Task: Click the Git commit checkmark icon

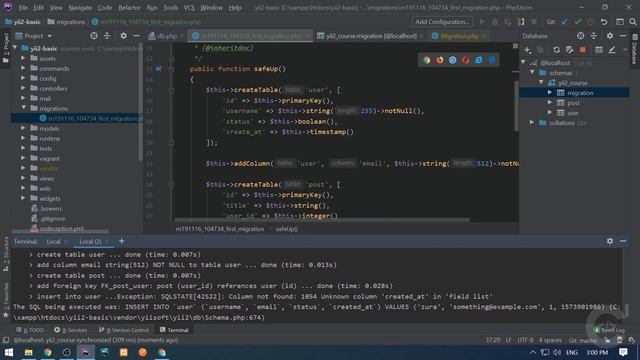Action: click(x=577, y=22)
